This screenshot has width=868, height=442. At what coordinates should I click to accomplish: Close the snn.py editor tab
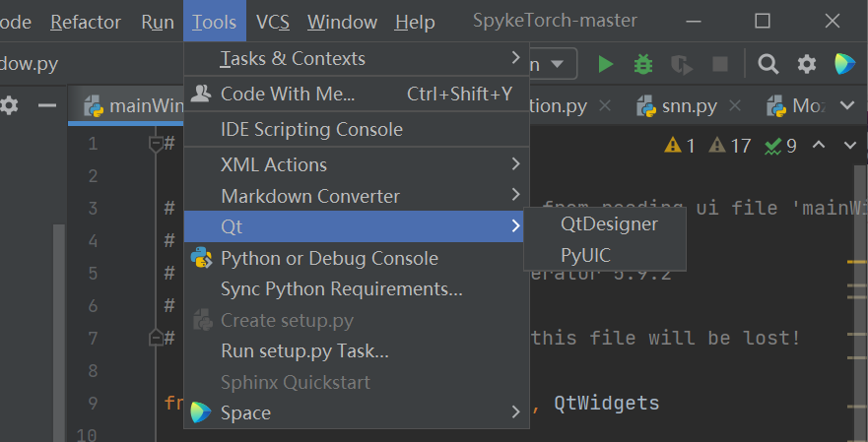(735, 105)
